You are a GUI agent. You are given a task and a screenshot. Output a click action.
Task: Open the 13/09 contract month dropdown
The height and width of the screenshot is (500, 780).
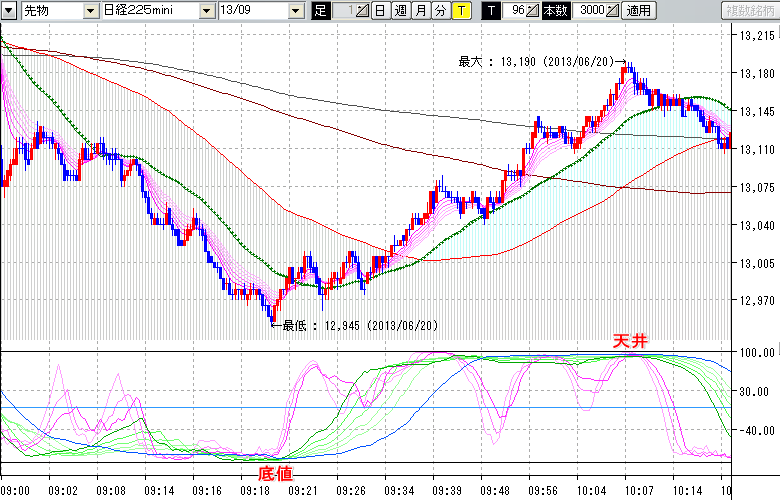point(296,11)
